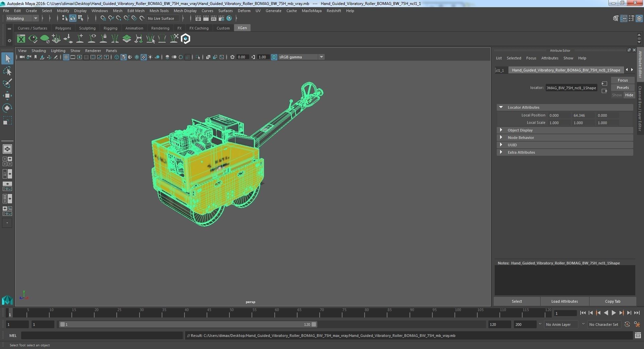This screenshot has height=349, width=644.
Task: Toggle the viewport grid display
Action: [66, 57]
